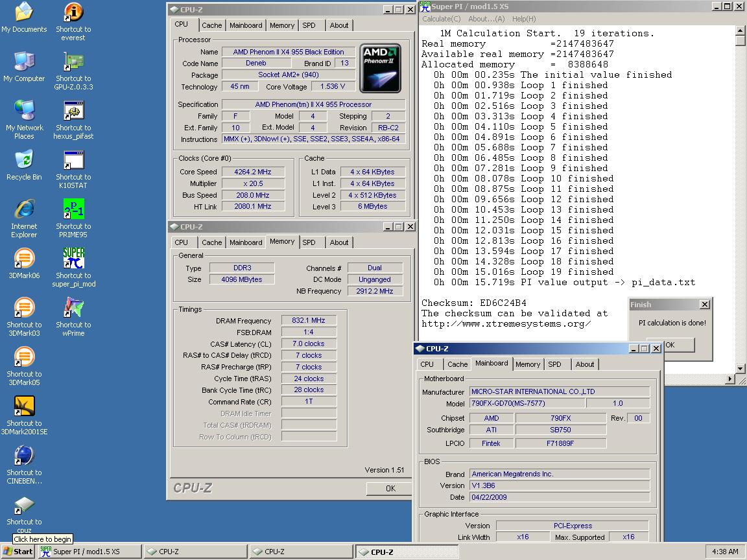Switch to CPU tab in the memory timings CPU-Z window
This screenshot has width=747, height=560.
click(181, 242)
